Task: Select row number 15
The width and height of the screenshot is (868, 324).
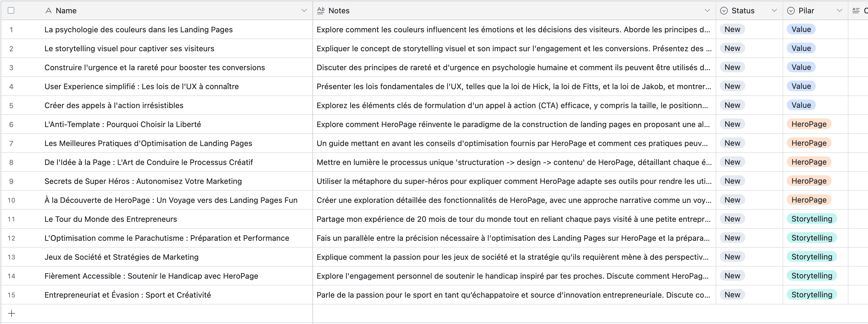Action: tap(12, 295)
